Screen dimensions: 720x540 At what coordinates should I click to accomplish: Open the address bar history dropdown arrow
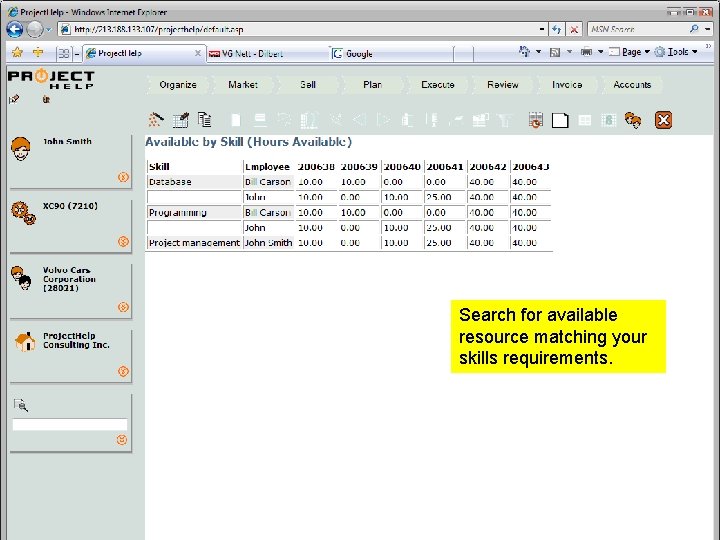click(542, 29)
